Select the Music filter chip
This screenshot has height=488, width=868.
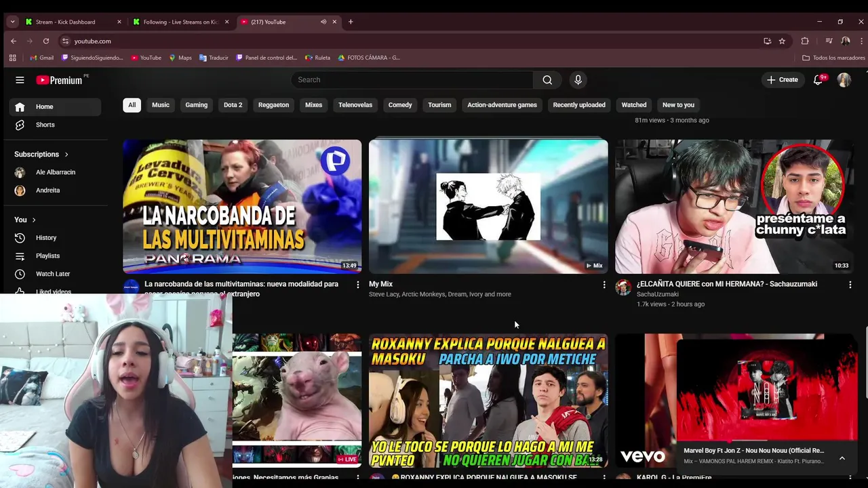[x=161, y=105]
